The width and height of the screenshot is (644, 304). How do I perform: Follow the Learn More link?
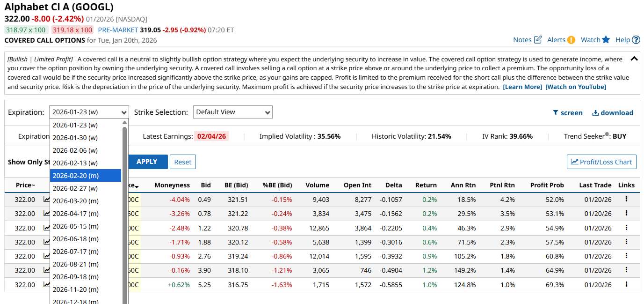coord(522,87)
